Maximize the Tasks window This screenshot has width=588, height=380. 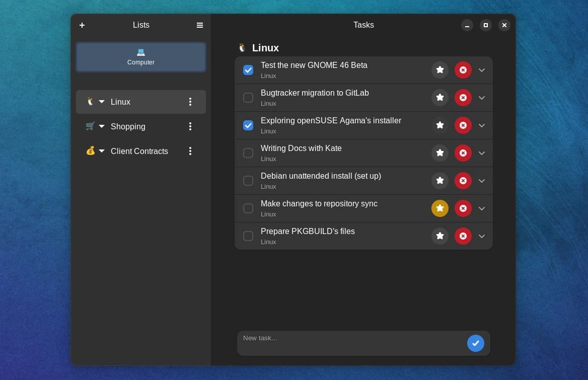pyautogui.click(x=486, y=25)
